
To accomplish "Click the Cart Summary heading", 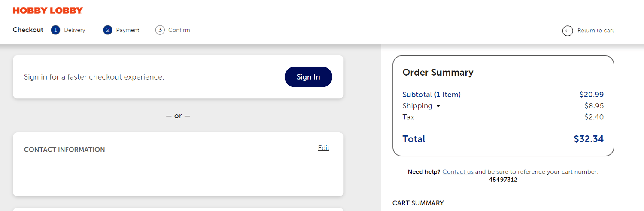I will 418,203.
